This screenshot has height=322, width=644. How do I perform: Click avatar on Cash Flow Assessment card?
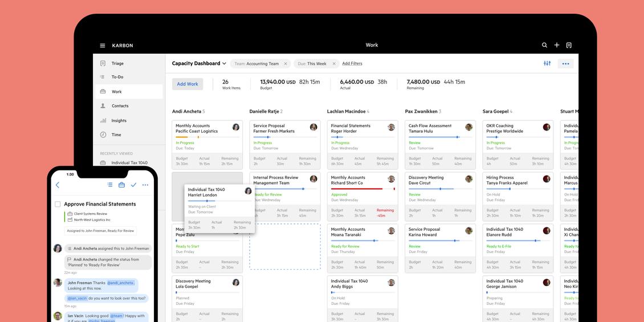pyautogui.click(x=468, y=127)
